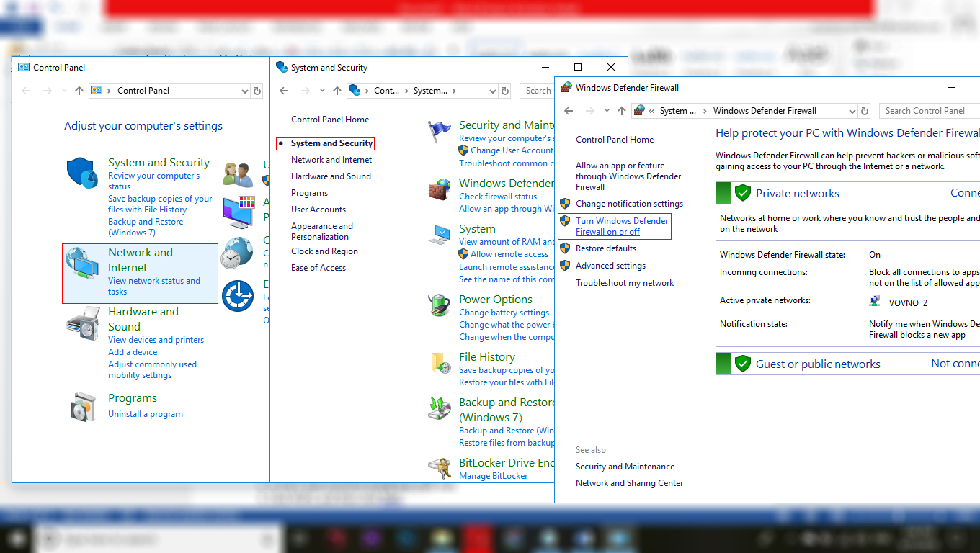This screenshot has height=553, width=980.
Task: Click the Programs disc icon
Action: 84,407
